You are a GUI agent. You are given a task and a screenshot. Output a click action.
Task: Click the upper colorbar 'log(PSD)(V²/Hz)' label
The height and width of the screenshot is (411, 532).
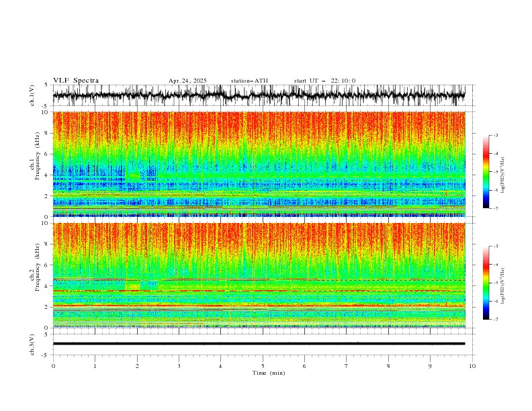[x=503, y=175]
